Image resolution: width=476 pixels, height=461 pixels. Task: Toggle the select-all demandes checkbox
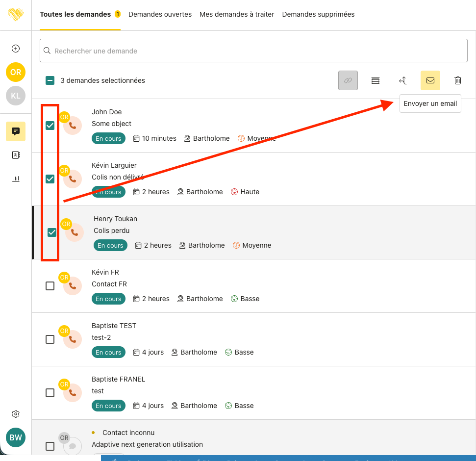pos(50,80)
